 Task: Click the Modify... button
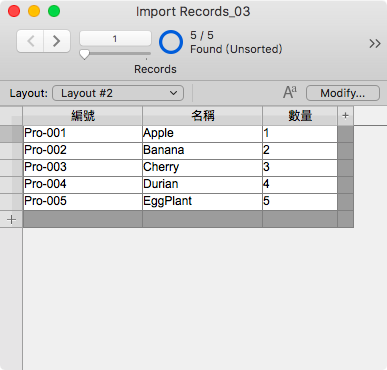(x=343, y=93)
